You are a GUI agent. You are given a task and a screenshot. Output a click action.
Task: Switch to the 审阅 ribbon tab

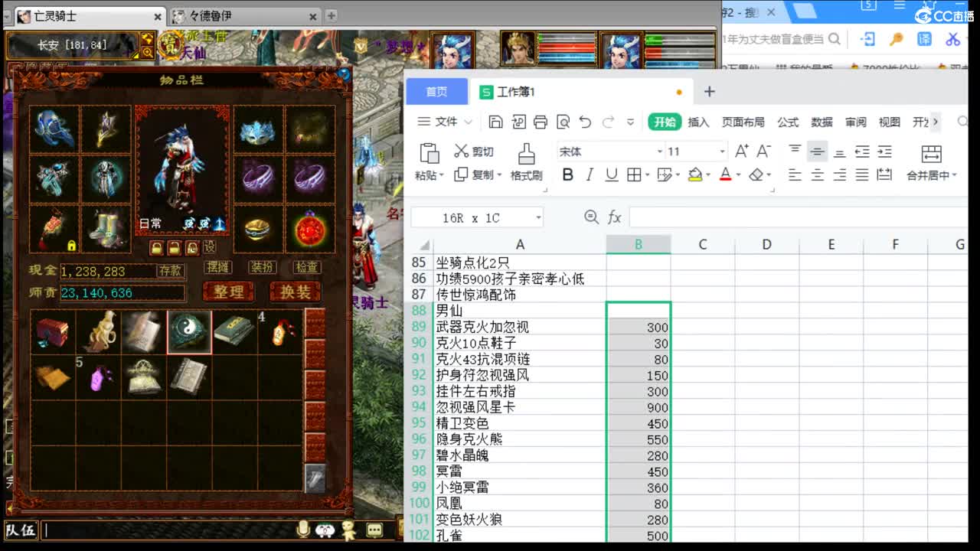pos(855,122)
